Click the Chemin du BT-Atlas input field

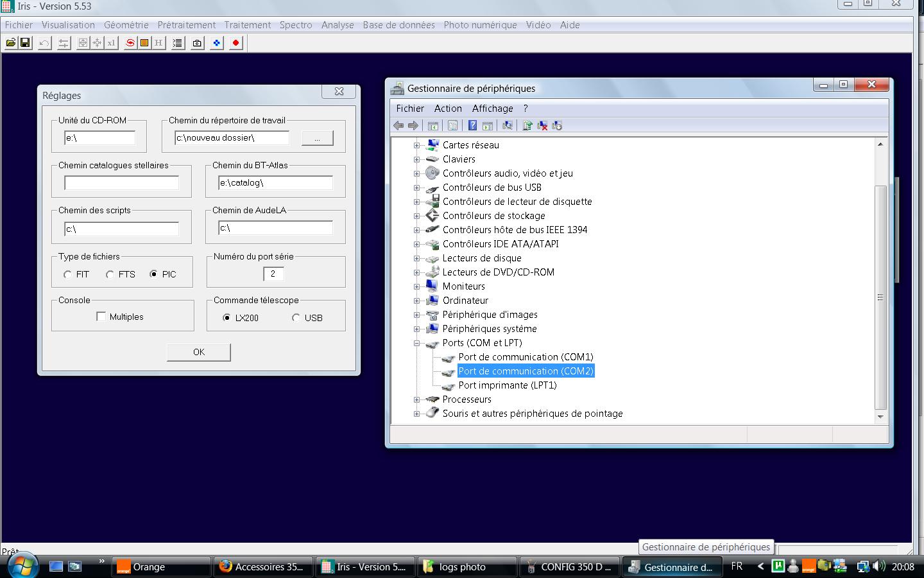275,183
